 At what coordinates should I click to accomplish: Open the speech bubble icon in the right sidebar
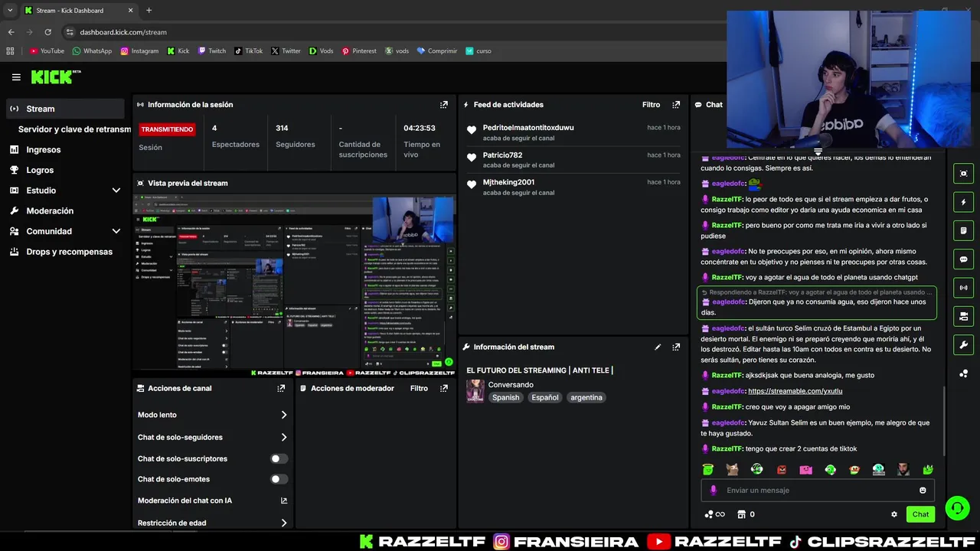[963, 259]
